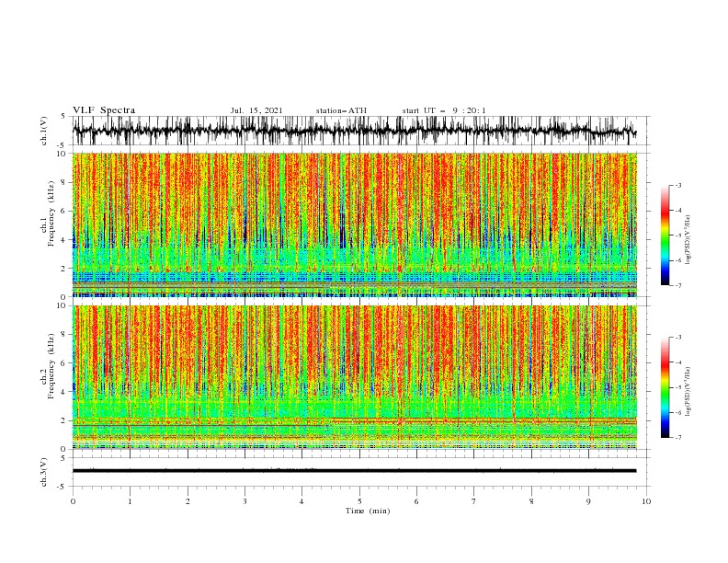This screenshot has width=728, height=563.
Task: Click the "VLF Spectra" title
Action: (104, 110)
